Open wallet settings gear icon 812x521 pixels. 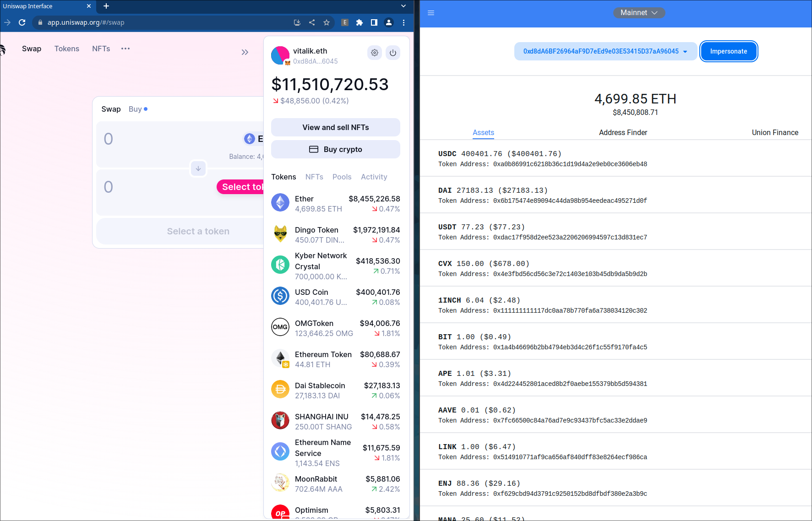375,53
